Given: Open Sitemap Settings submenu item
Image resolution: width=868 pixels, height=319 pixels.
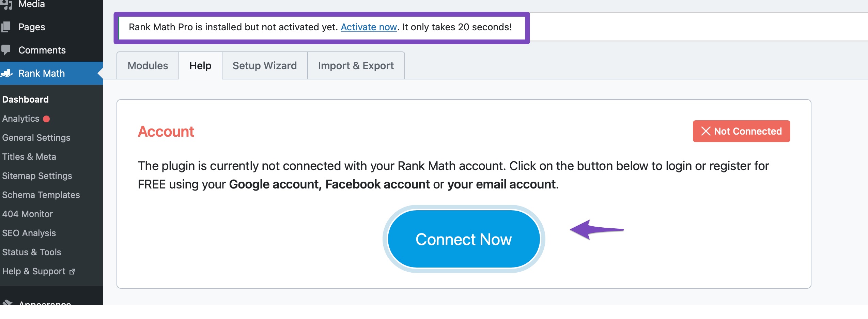Looking at the screenshot, I should pyautogui.click(x=37, y=176).
